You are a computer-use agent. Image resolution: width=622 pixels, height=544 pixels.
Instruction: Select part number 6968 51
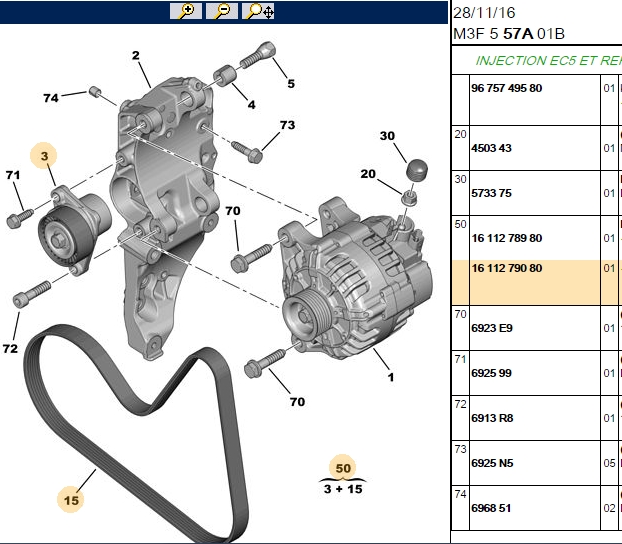(x=491, y=508)
